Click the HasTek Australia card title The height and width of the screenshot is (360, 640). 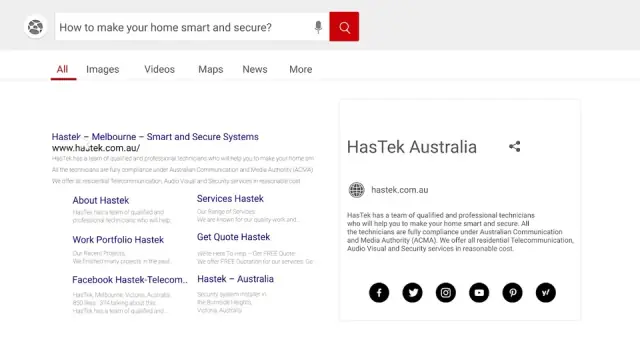tap(412, 147)
